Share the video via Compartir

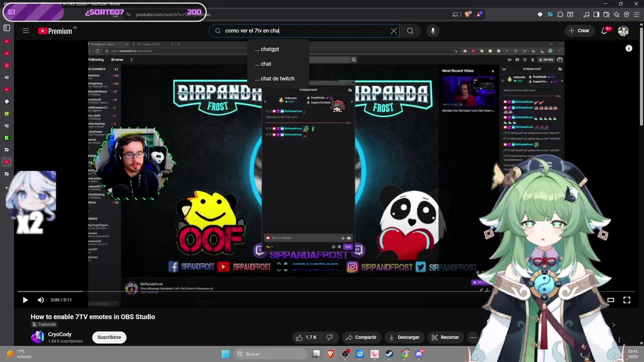(x=361, y=337)
